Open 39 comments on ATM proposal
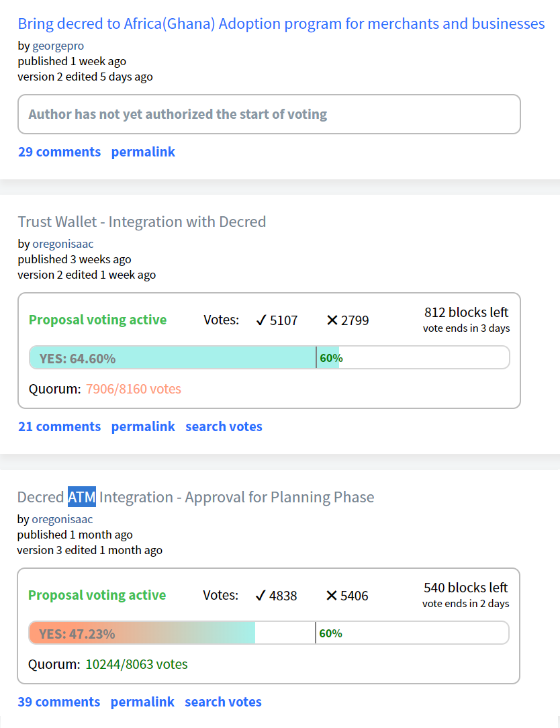 59,702
